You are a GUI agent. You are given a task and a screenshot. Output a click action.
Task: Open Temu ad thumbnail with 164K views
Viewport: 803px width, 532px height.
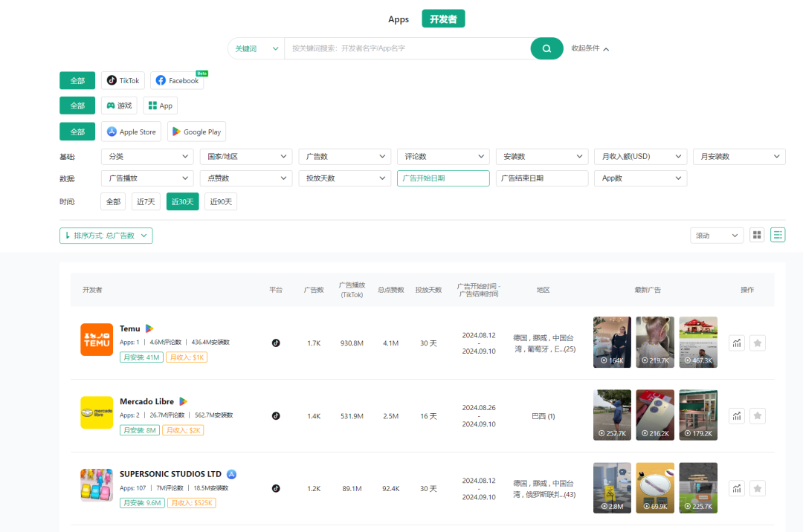coord(612,343)
